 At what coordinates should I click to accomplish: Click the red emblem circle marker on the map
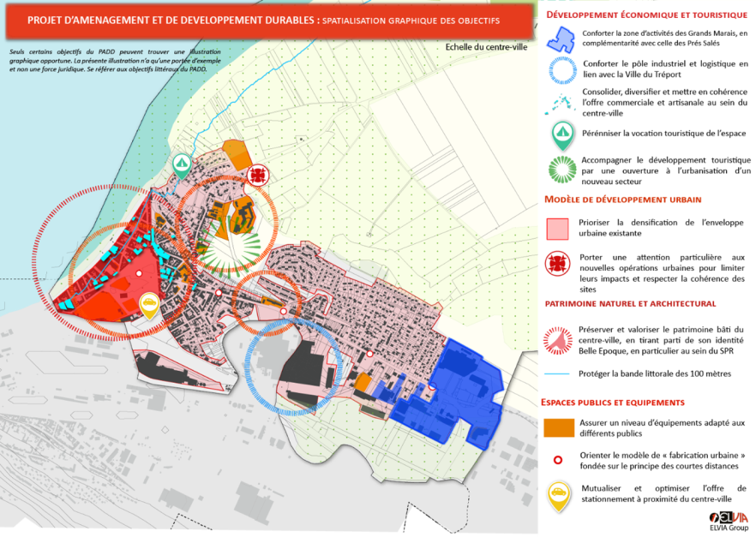click(x=257, y=176)
